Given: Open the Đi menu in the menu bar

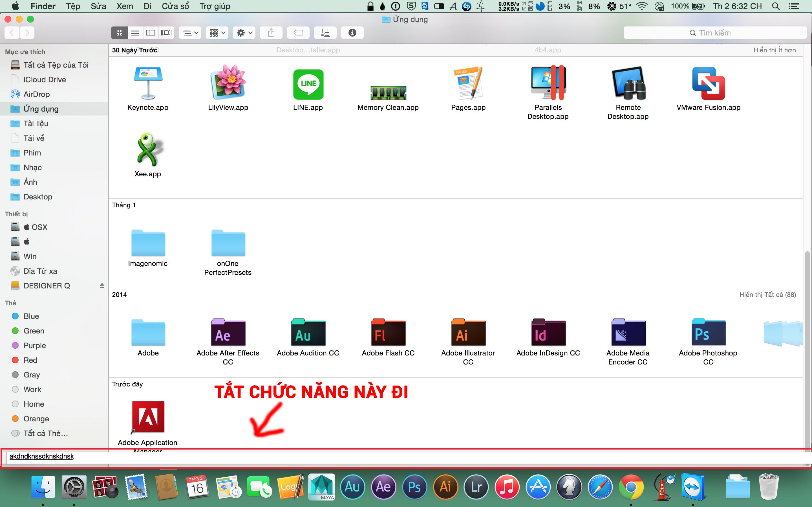Looking at the screenshot, I should tap(147, 6).
